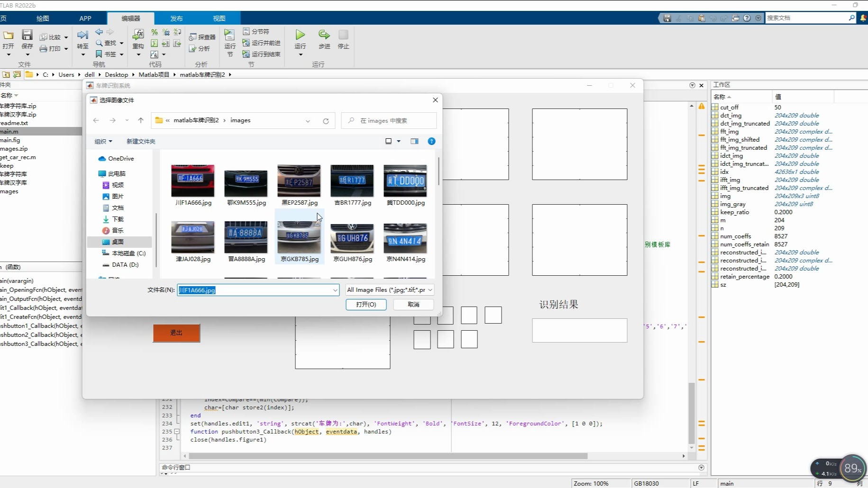Click the 保存 (Save) floppy disk icon
The width and height of the screenshot is (868, 488).
click(27, 35)
